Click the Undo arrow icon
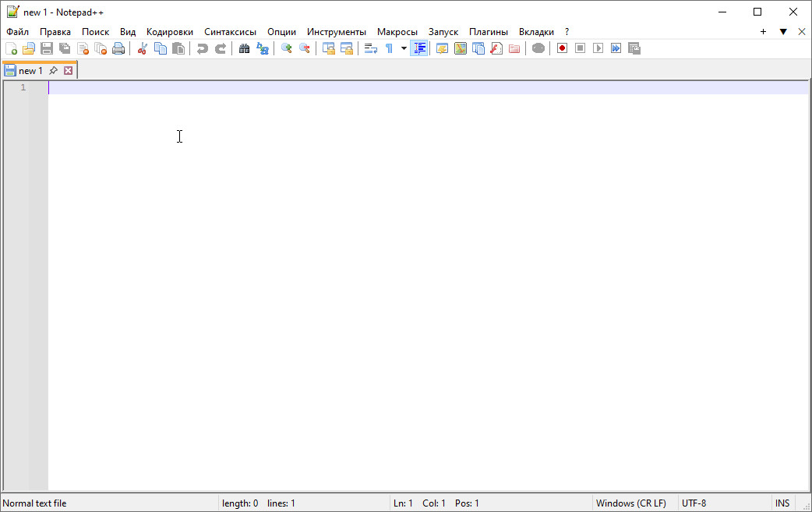 click(x=202, y=48)
